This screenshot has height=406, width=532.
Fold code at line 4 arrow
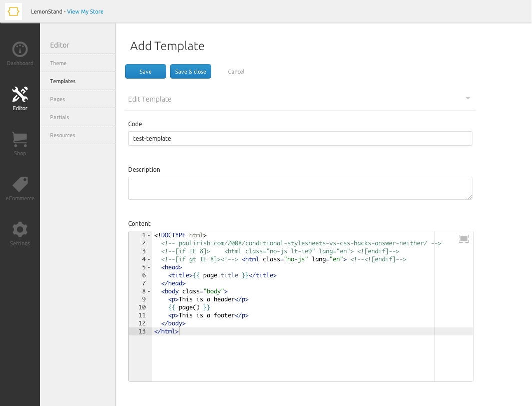click(x=149, y=259)
